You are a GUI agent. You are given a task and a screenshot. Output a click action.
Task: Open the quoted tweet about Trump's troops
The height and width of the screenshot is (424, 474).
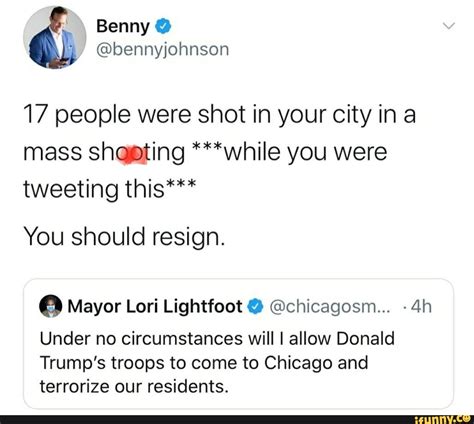tap(238, 344)
